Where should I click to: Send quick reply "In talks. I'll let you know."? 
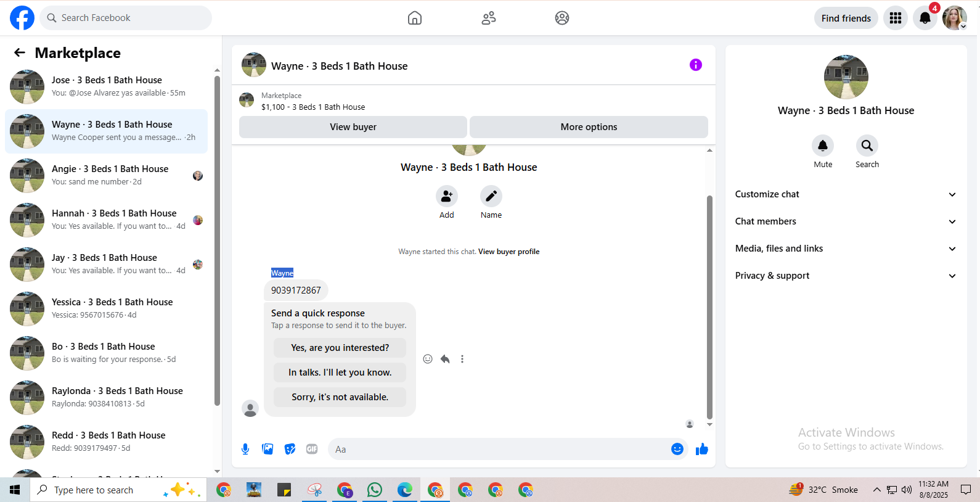340,372
